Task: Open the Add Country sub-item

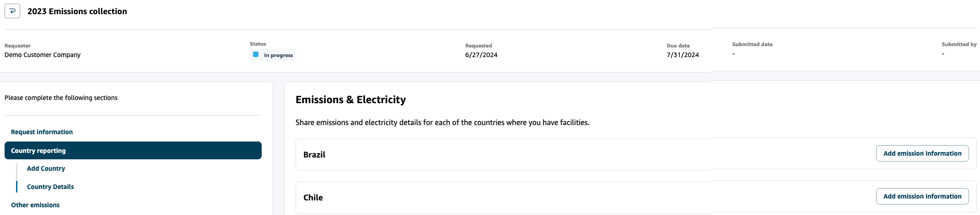Action: click(46, 168)
